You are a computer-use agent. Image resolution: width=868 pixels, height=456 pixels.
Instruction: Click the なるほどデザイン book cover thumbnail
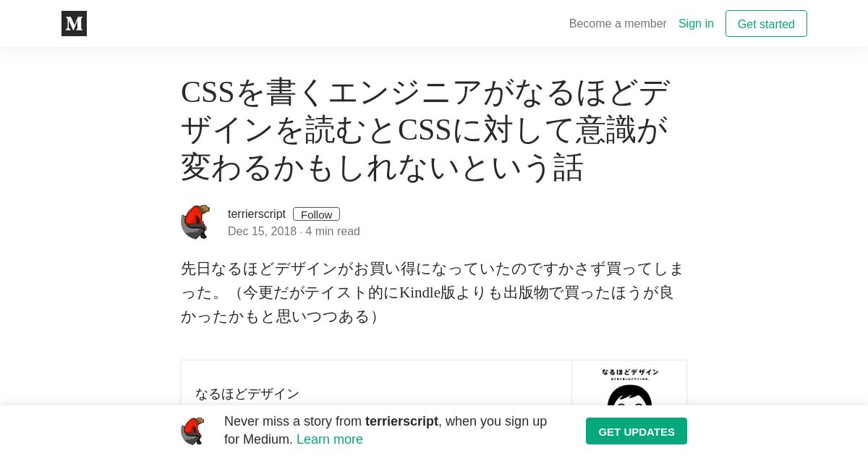pyautogui.click(x=629, y=385)
